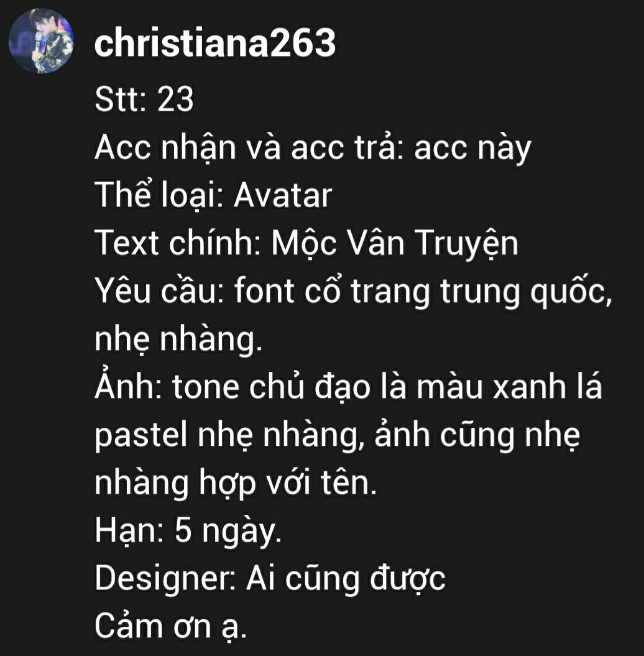Click the "Thể loại" label
This screenshot has height=656, width=644.
coord(159,195)
